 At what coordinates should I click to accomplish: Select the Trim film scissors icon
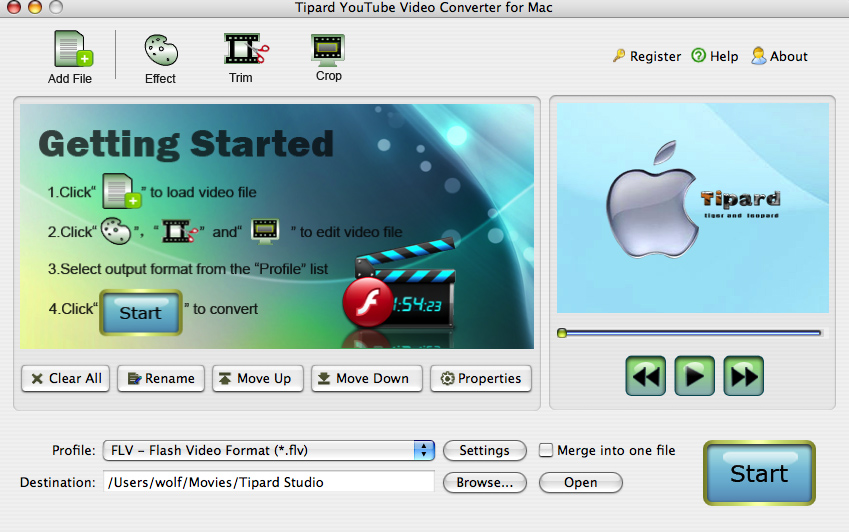tap(241, 50)
